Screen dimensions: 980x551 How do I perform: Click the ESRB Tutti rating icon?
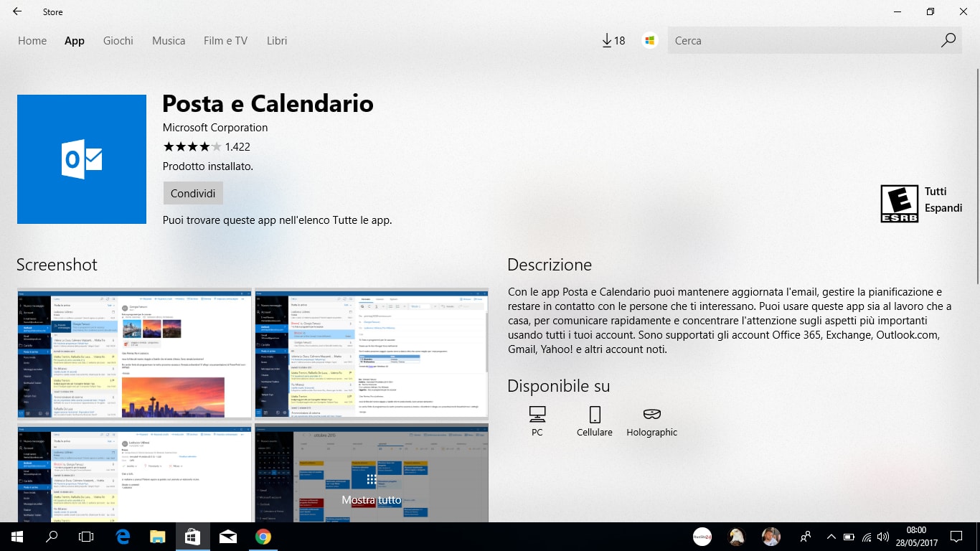tap(899, 203)
